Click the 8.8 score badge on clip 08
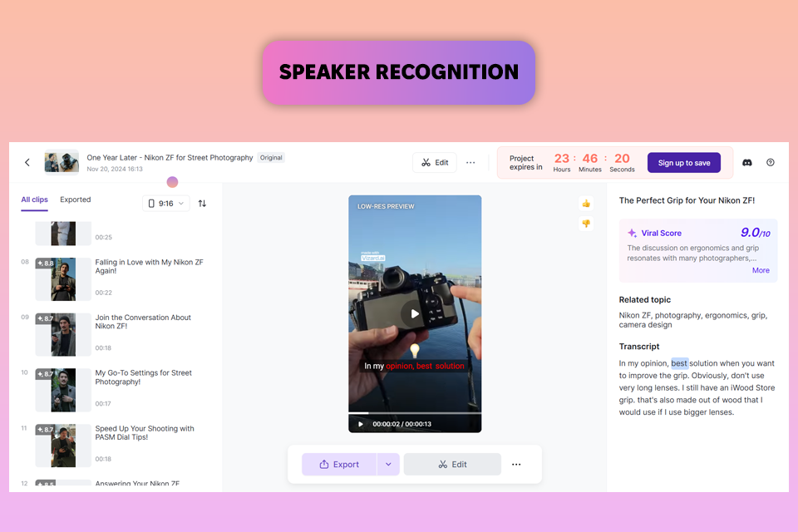Screen dimensions: 798x532 45,264
